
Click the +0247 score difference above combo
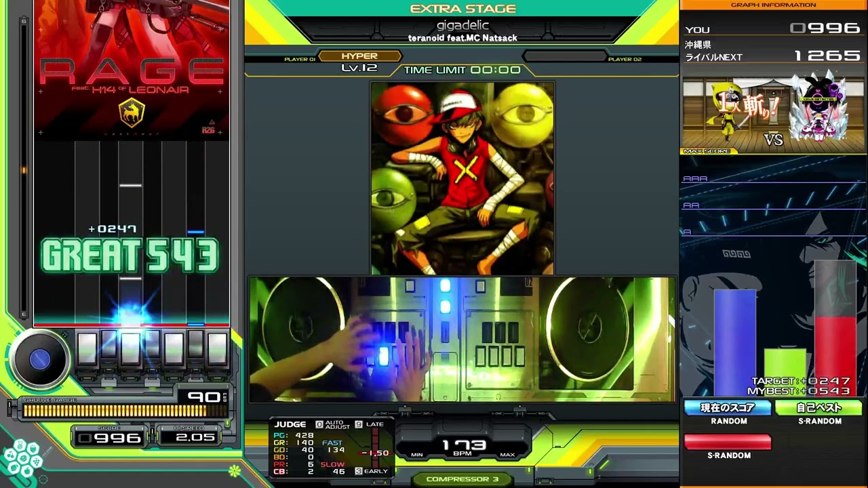coord(113,229)
